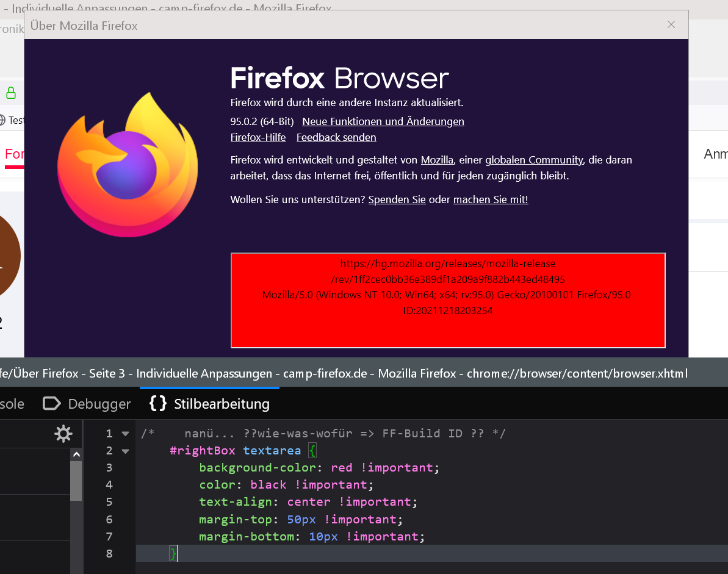Click the stylesheet list scrollbar thumb
This screenshot has width=728, height=574.
coord(76,481)
